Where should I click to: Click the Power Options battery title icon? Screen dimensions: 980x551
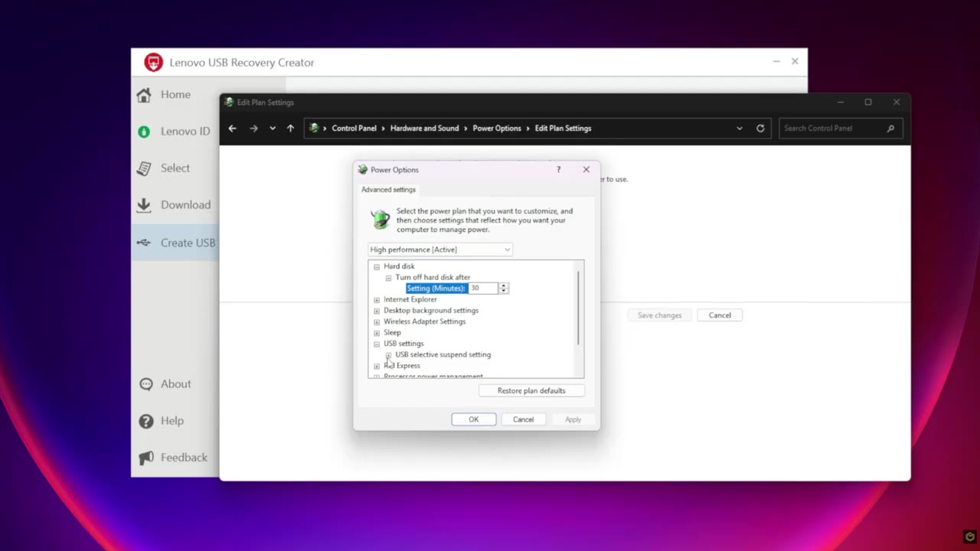[x=363, y=170]
